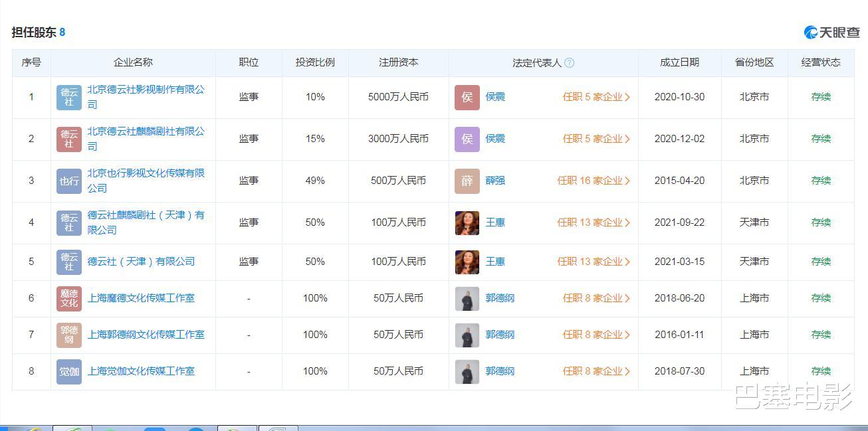Select the 2015-04-20 date cell
868x431 pixels.
(679, 181)
